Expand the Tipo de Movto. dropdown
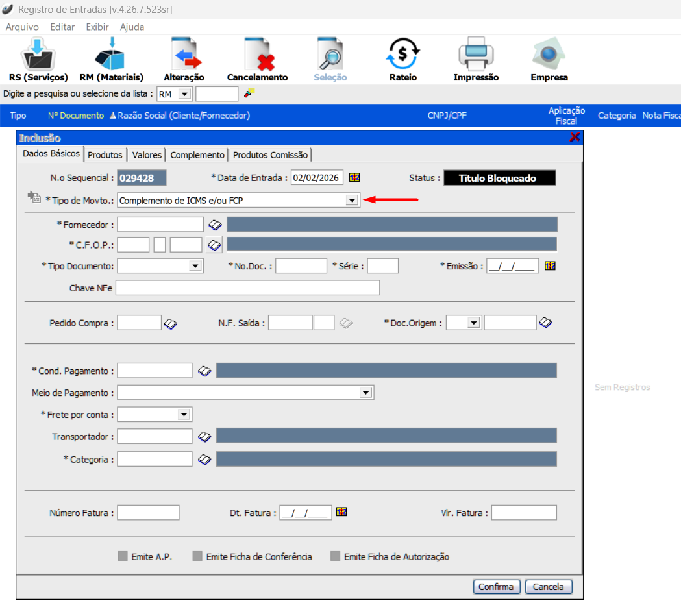The width and height of the screenshot is (681, 616). click(x=352, y=201)
